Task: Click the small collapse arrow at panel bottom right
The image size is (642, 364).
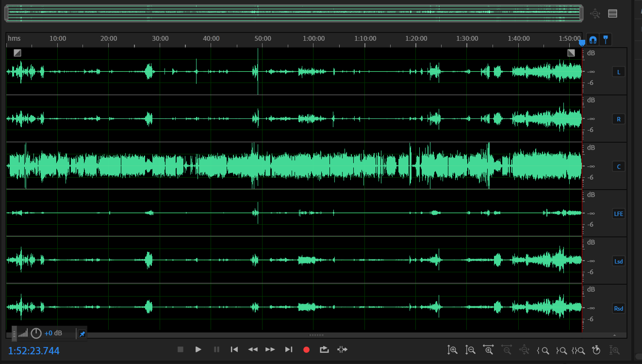Action: (614, 335)
